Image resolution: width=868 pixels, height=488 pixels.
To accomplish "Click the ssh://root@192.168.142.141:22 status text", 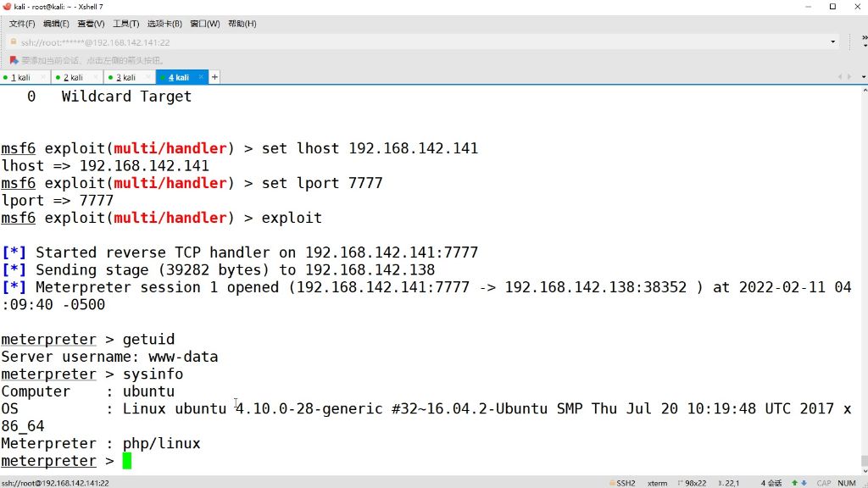I will click(55, 483).
